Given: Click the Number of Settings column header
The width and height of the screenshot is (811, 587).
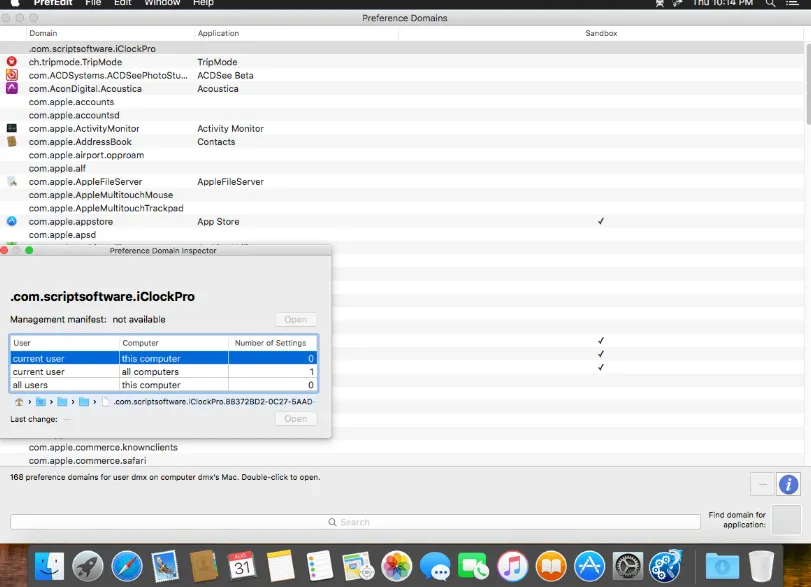Looking at the screenshot, I should tap(273, 343).
